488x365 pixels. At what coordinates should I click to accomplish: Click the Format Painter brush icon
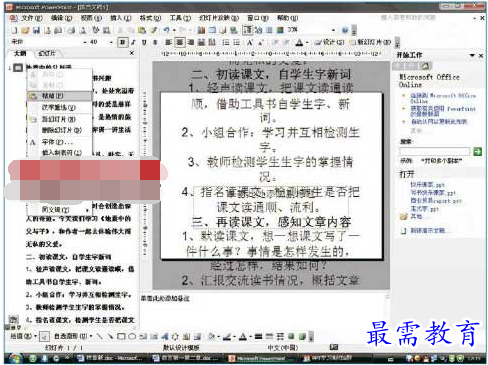click(x=153, y=30)
